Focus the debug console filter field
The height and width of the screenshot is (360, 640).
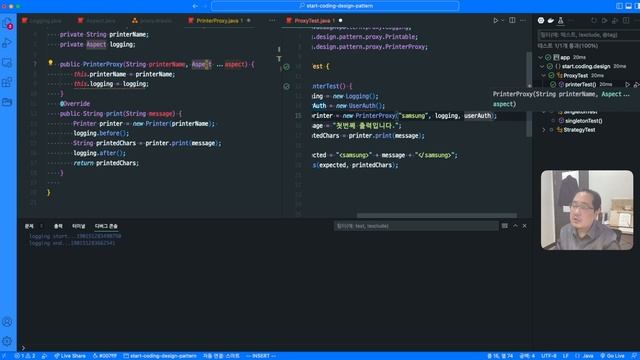416,226
